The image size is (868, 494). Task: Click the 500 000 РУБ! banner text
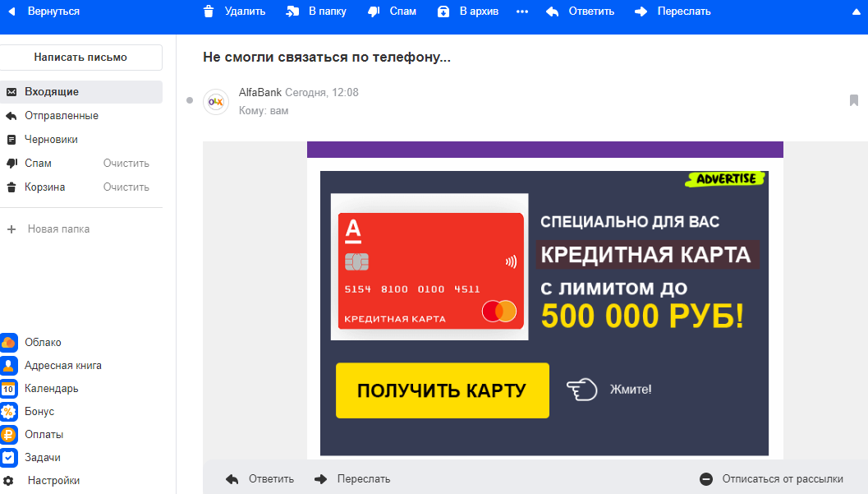click(642, 316)
